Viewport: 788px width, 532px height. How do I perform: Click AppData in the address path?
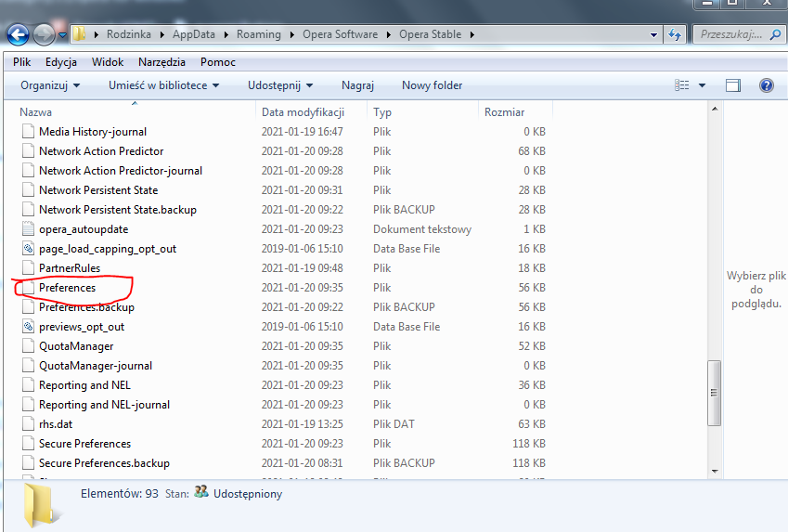click(x=193, y=34)
